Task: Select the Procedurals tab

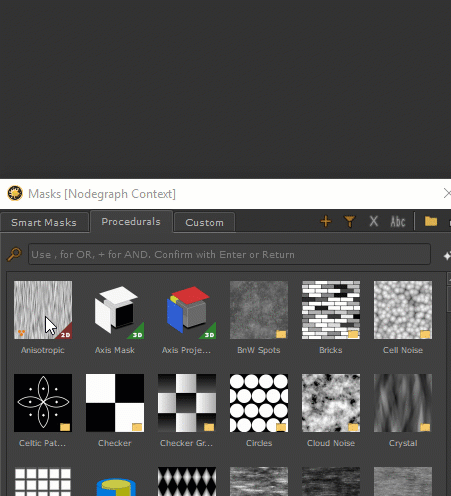Action: [131, 221]
